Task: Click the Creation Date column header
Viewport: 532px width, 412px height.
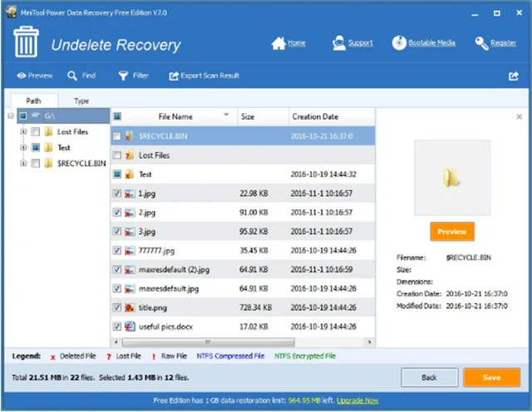Action: [332, 116]
